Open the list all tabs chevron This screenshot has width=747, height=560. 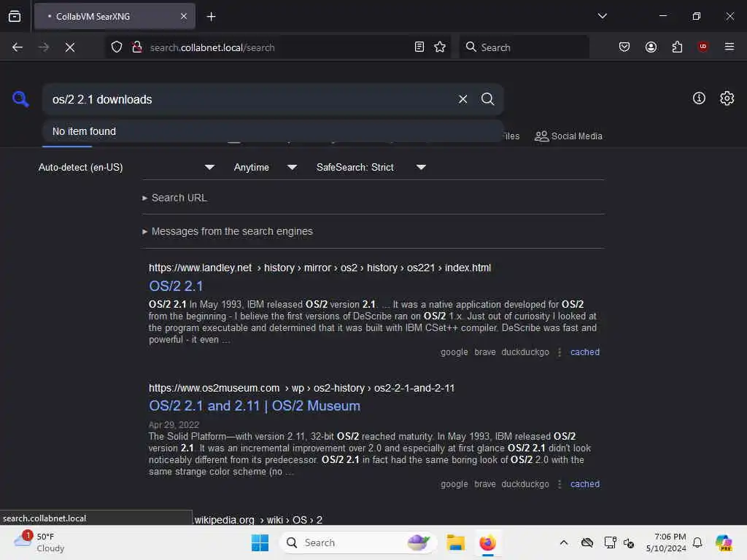[602, 16]
